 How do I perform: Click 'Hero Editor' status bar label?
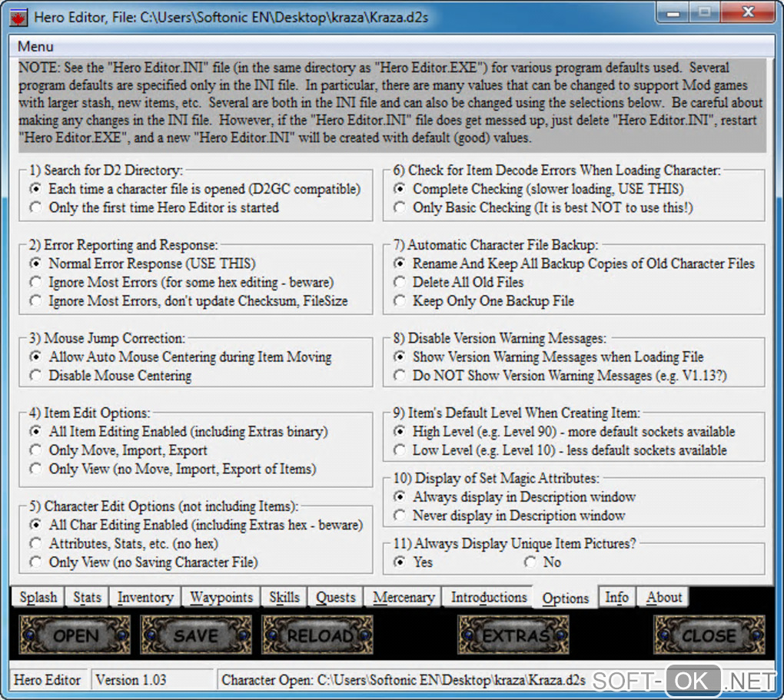[47, 680]
